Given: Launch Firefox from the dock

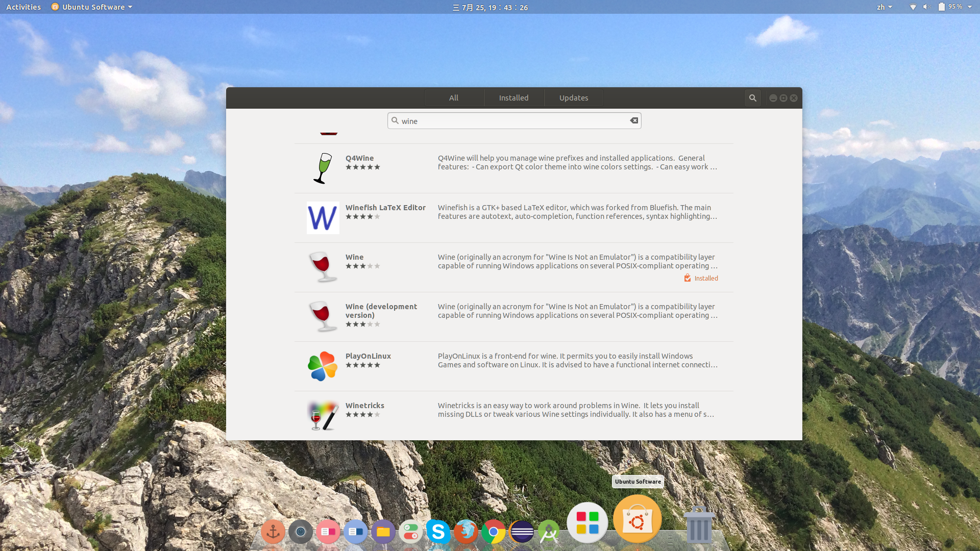Looking at the screenshot, I should [466, 532].
